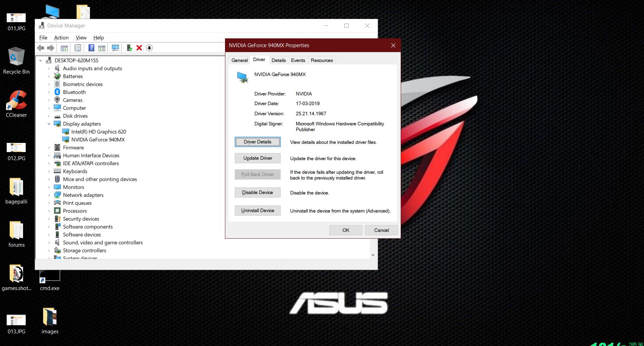Click the Forward arrow in Device Manager toolbar

pos(51,48)
